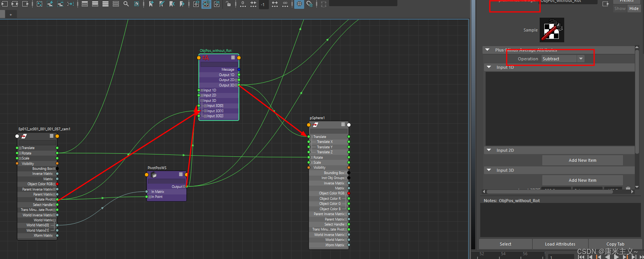Collapse the Input 3D attribute section
The width and height of the screenshot is (644, 259).
pos(489,170)
